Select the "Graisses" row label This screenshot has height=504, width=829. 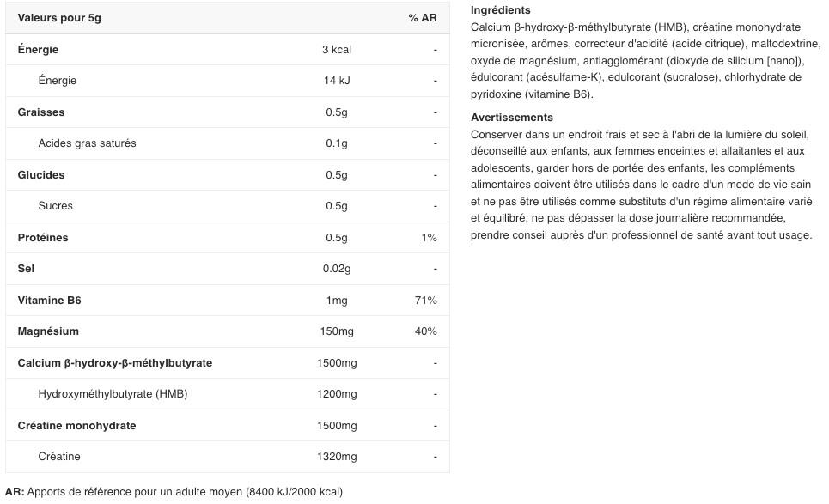[x=41, y=112]
